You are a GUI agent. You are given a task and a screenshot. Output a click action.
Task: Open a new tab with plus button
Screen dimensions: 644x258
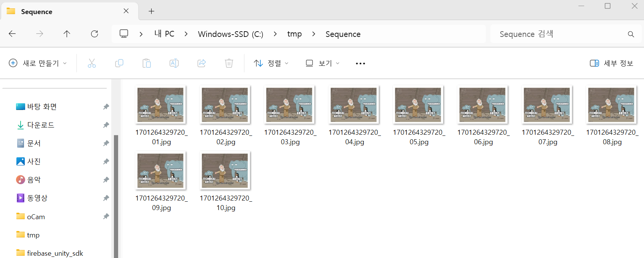coord(151,11)
